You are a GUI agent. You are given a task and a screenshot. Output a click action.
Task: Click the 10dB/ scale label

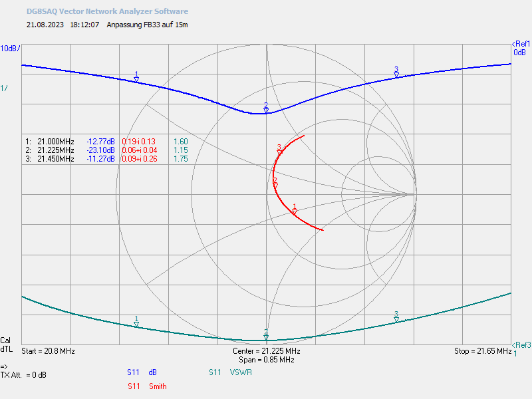click(x=10, y=49)
